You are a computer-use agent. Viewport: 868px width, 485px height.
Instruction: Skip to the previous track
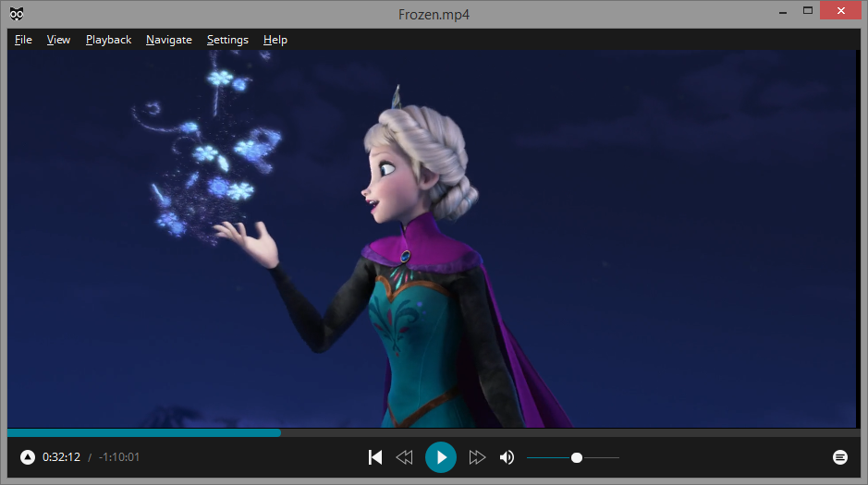[375, 457]
